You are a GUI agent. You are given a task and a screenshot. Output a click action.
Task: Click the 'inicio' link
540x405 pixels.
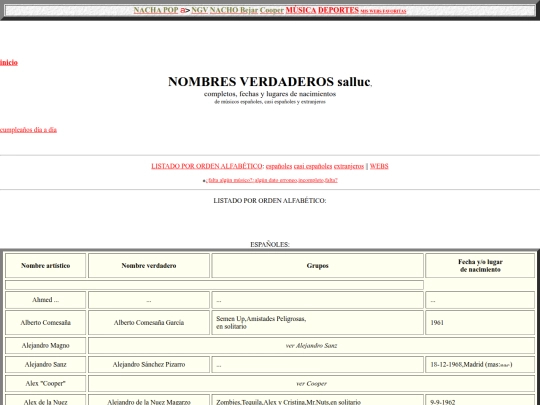pos(9,62)
